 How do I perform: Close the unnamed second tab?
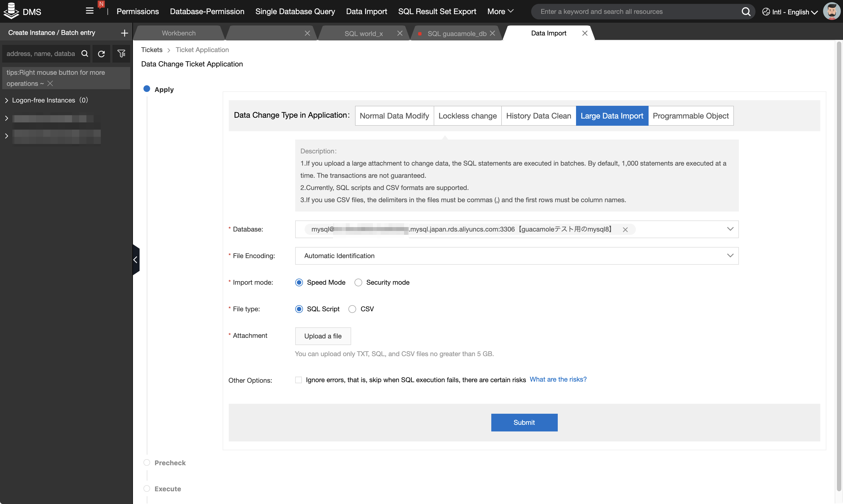[307, 33]
